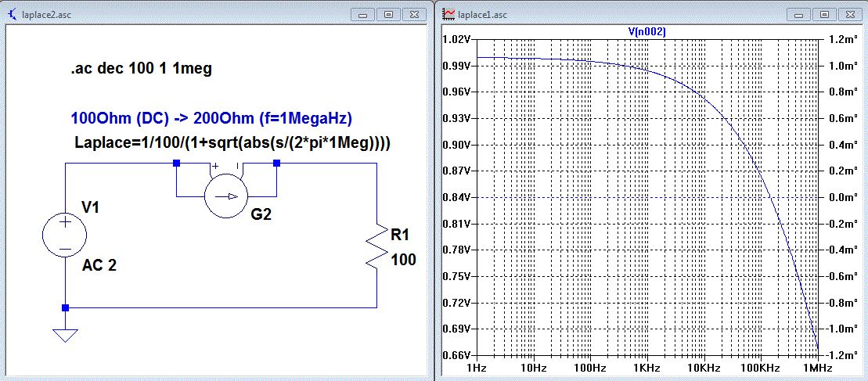Click the 100 value under R1
868x381 pixels.
[403, 261]
